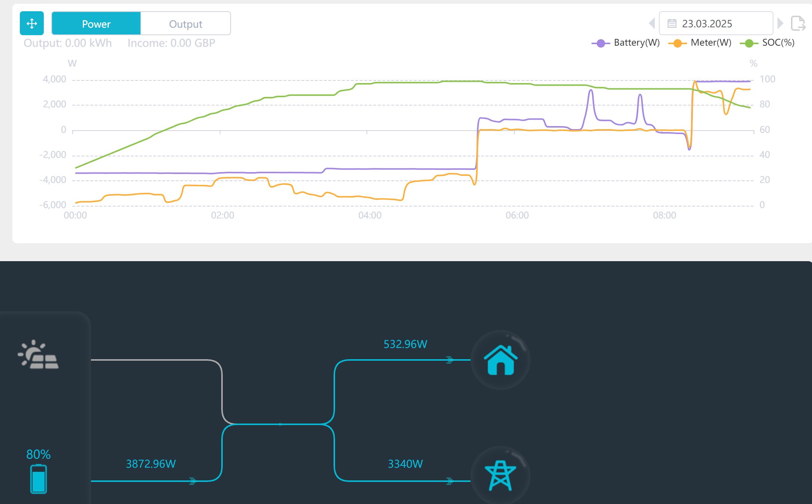
Task: Click the Income: 0.00 GBP text
Action: click(171, 43)
